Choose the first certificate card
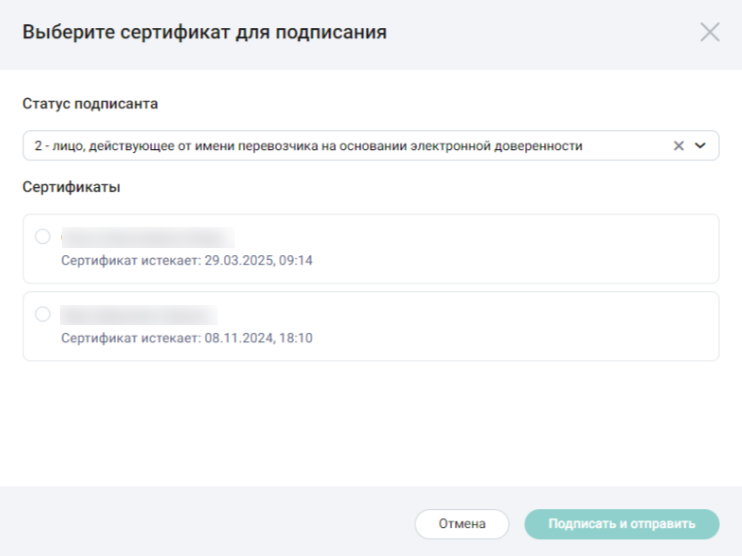742x556 pixels. [x=371, y=249]
